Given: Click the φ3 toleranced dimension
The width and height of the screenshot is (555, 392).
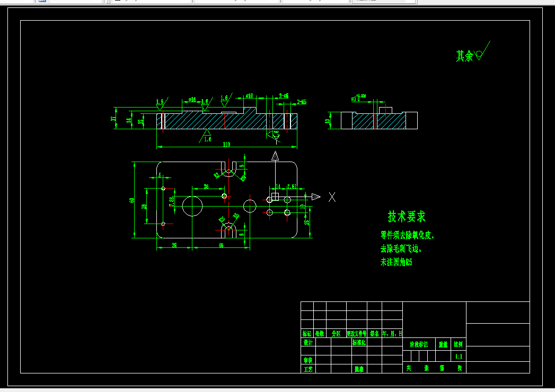Looking at the screenshot, I should pyautogui.click(x=358, y=98).
